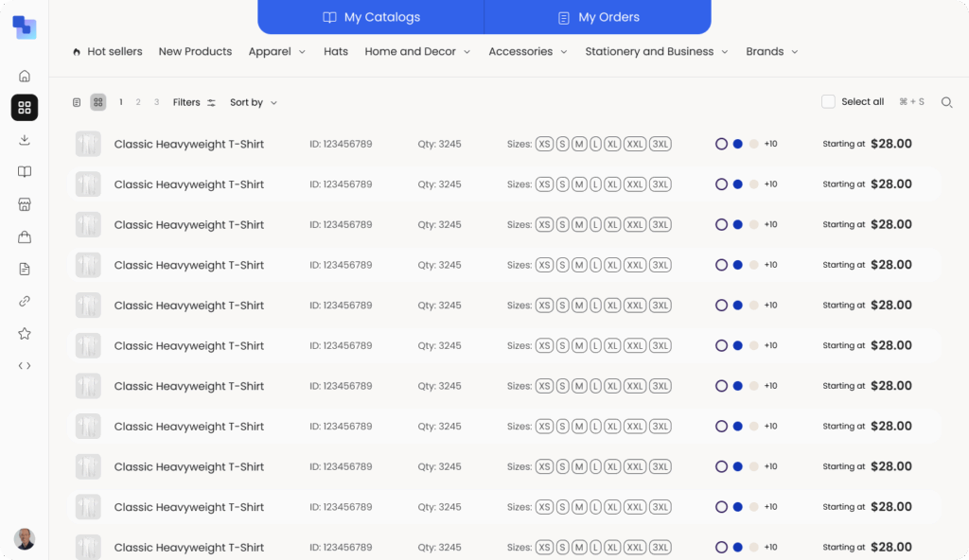Switch to the My Orders tab
The width and height of the screenshot is (969, 560).
point(598,17)
